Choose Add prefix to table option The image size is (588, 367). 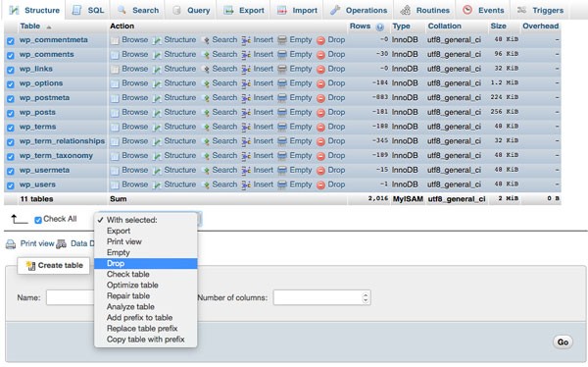tap(145, 318)
